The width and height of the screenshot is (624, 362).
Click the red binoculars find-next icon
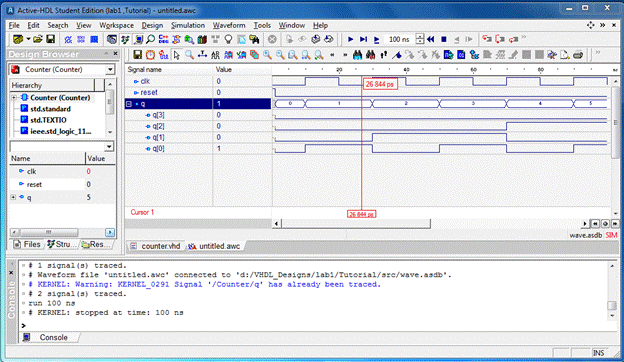tap(370, 55)
